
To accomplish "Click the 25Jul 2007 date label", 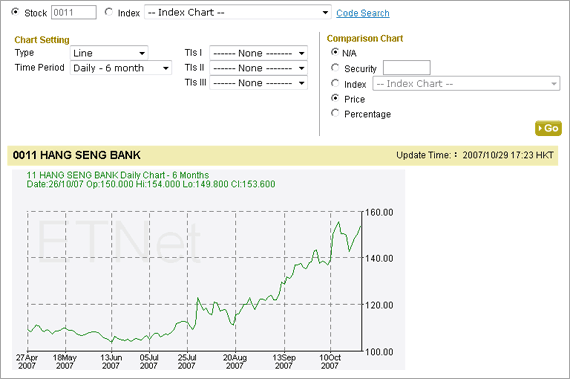I will tap(186, 362).
